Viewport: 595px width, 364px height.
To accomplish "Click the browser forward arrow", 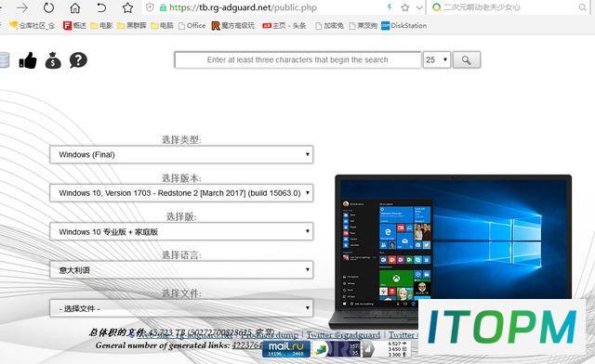I will (x=22, y=7).
